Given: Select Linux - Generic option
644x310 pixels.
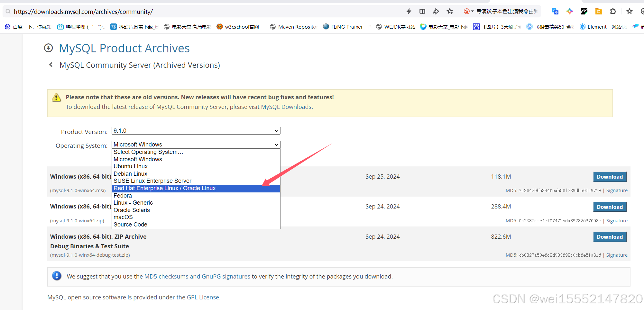Looking at the screenshot, I should click(196, 203).
